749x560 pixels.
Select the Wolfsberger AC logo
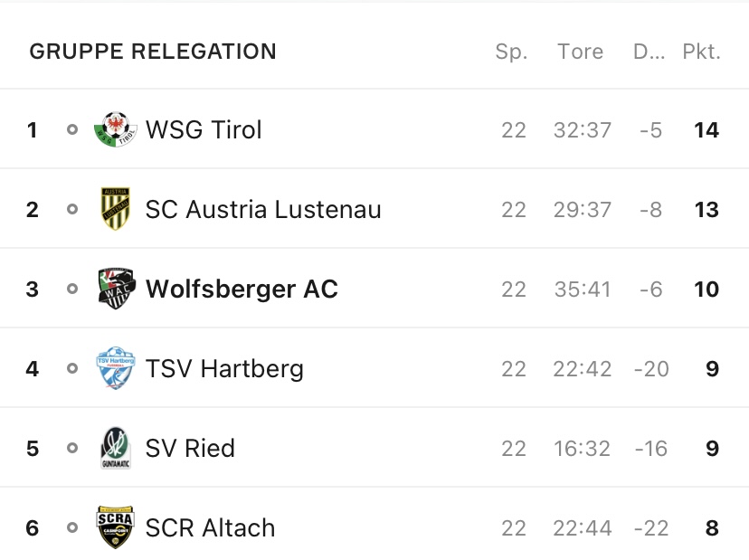coord(117,289)
